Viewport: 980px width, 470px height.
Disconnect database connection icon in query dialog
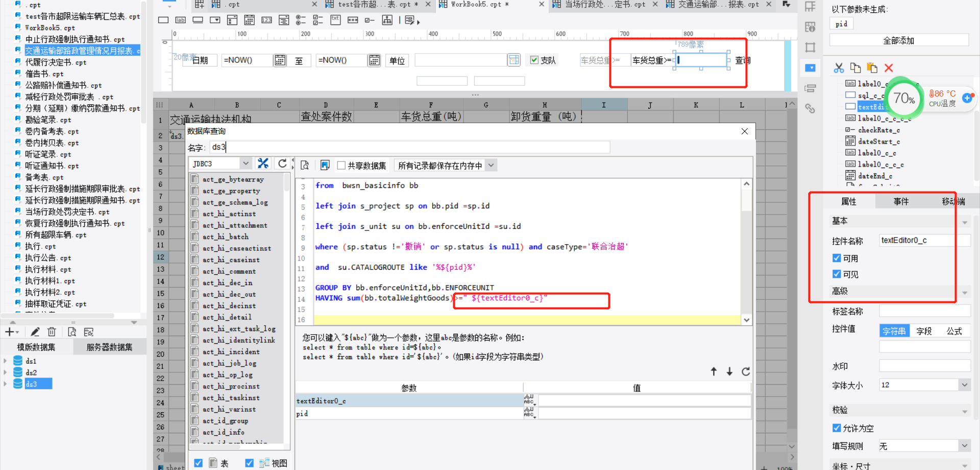[263, 163]
